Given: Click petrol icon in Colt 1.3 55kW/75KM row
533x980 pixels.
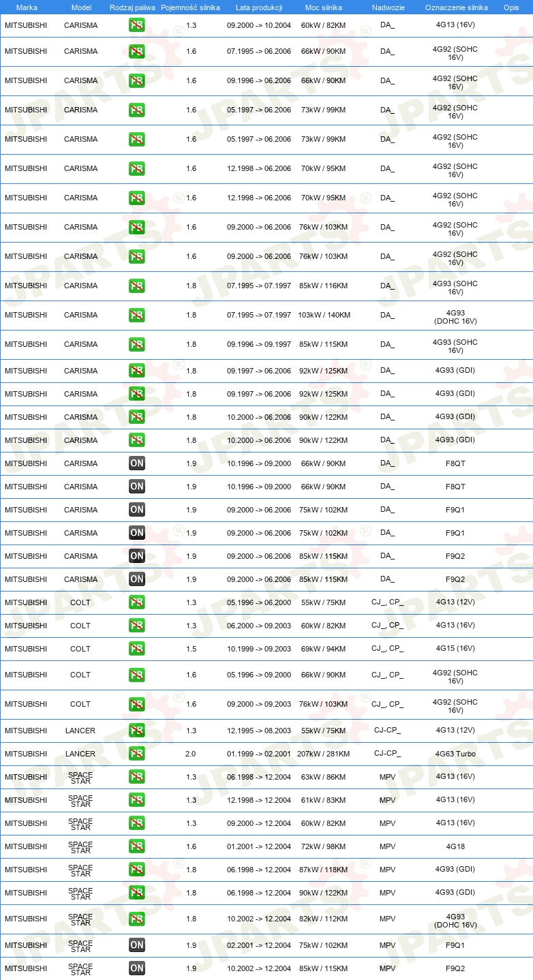Looking at the screenshot, I should pyautogui.click(x=137, y=602).
